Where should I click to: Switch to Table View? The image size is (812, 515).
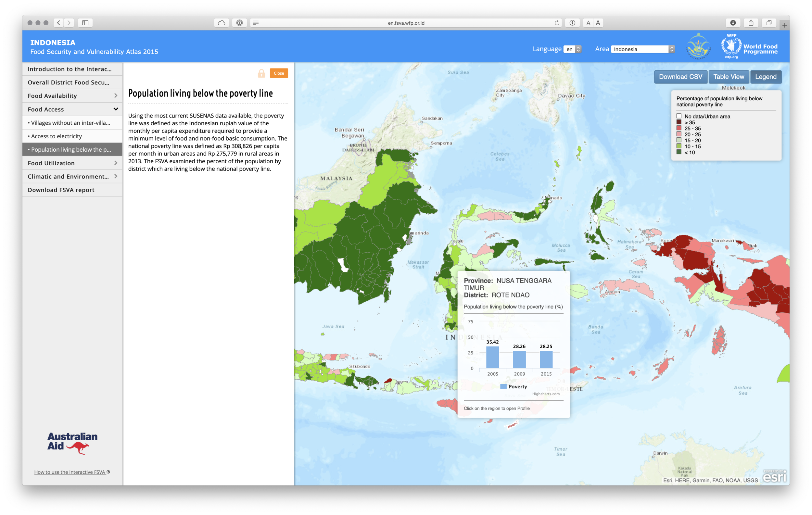tap(729, 77)
